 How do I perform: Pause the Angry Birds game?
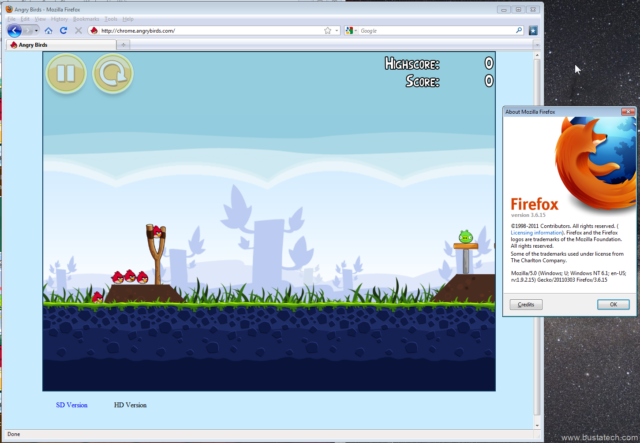tap(66, 73)
